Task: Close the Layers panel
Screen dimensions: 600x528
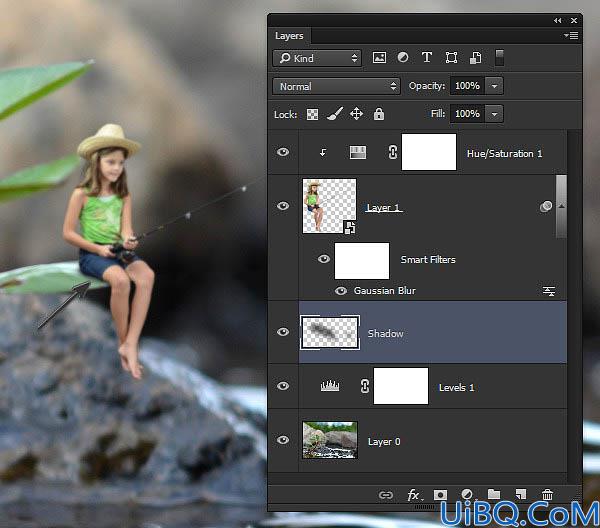Action: [574, 21]
